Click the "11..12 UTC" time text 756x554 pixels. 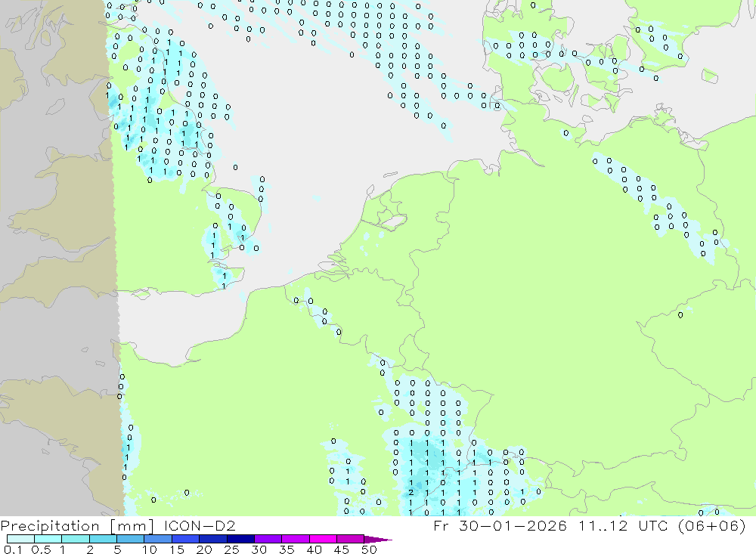tap(624, 525)
